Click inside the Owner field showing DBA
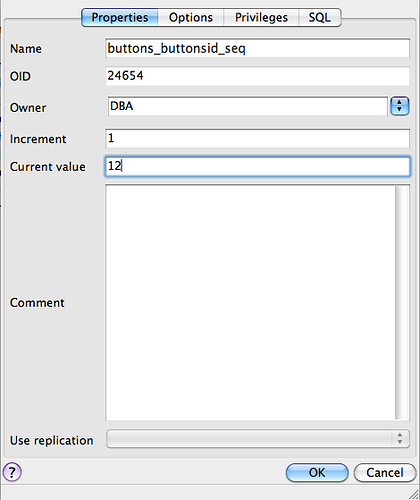This screenshot has height=500, width=420. 247,106
